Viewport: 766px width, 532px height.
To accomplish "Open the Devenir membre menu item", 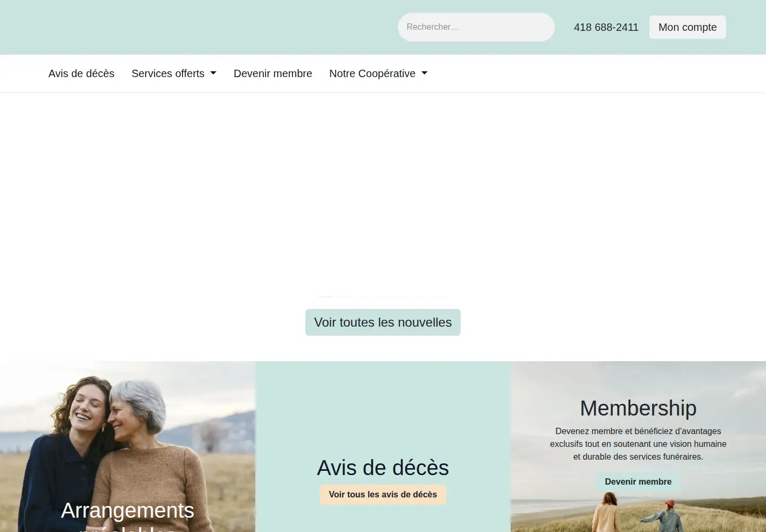I will pyautogui.click(x=273, y=73).
